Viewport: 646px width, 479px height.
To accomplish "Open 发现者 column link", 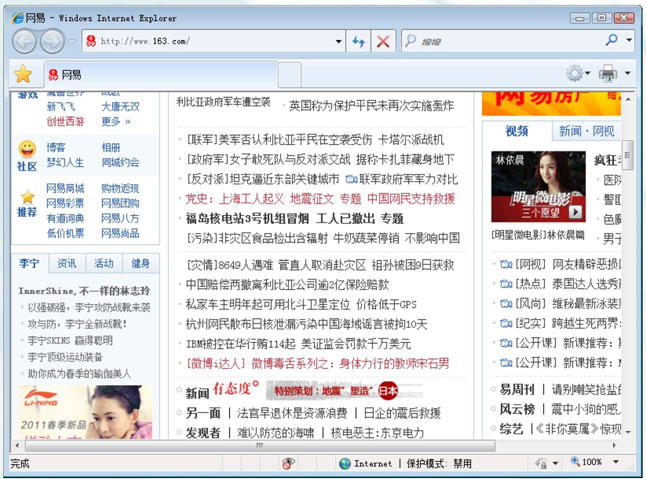I will (x=203, y=433).
